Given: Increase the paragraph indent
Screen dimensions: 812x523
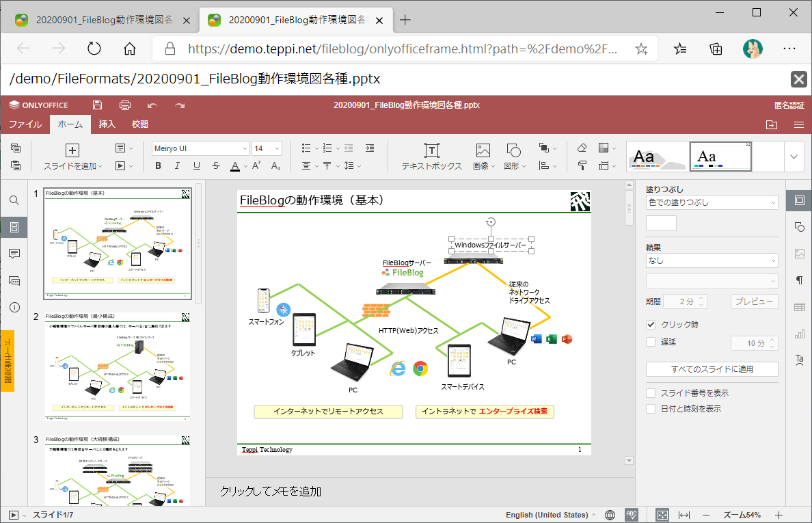Looking at the screenshot, I should [x=370, y=148].
